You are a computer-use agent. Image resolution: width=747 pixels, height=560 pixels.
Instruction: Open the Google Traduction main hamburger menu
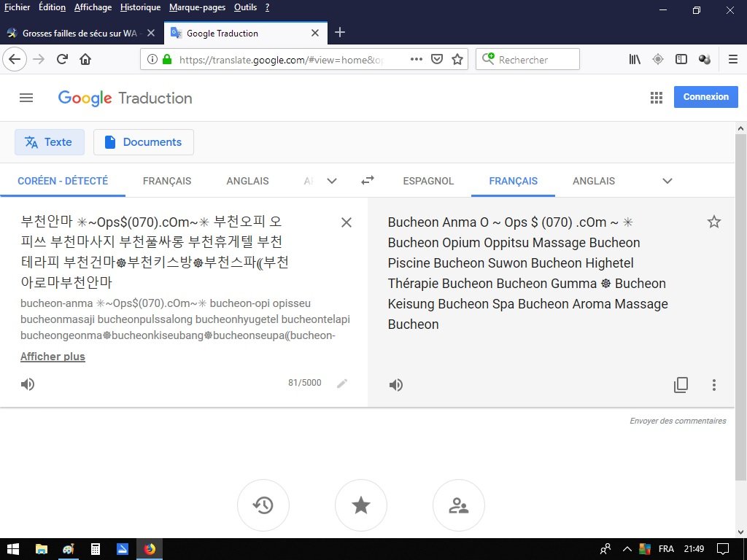point(26,98)
